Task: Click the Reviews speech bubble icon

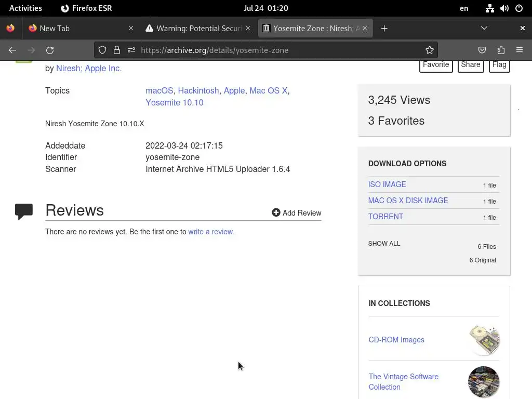Action: point(24,212)
